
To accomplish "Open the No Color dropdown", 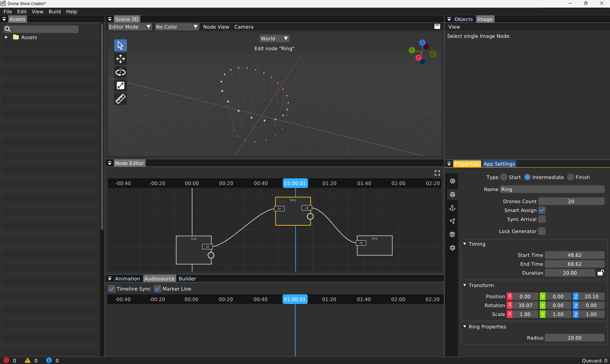I will (177, 27).
